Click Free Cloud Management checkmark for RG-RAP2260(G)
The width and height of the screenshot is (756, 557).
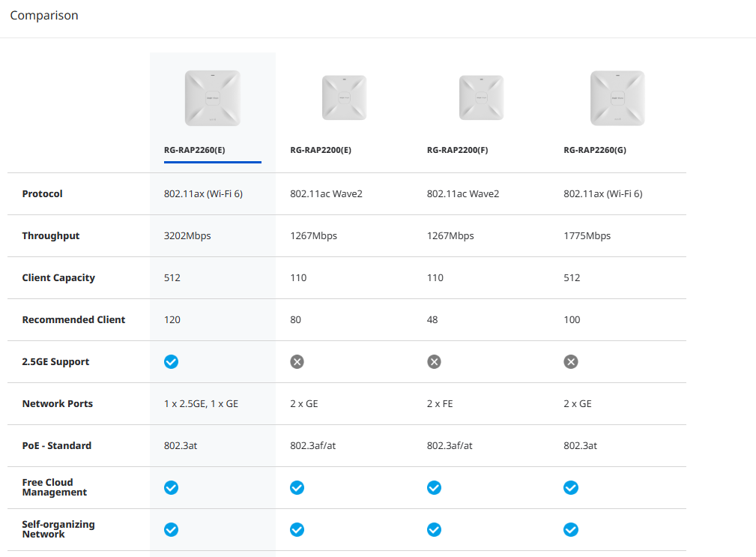click(571, 487)
